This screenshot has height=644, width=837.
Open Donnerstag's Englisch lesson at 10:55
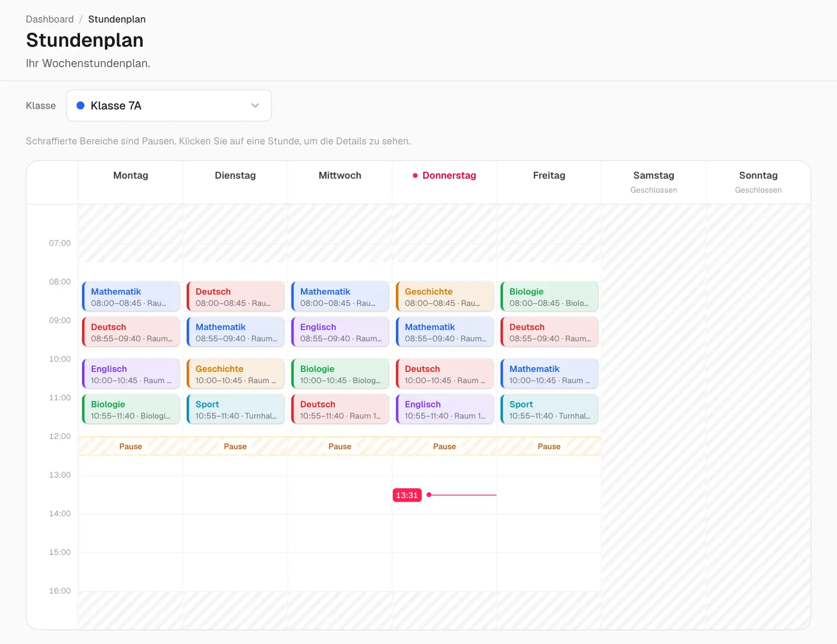(445, 409)
